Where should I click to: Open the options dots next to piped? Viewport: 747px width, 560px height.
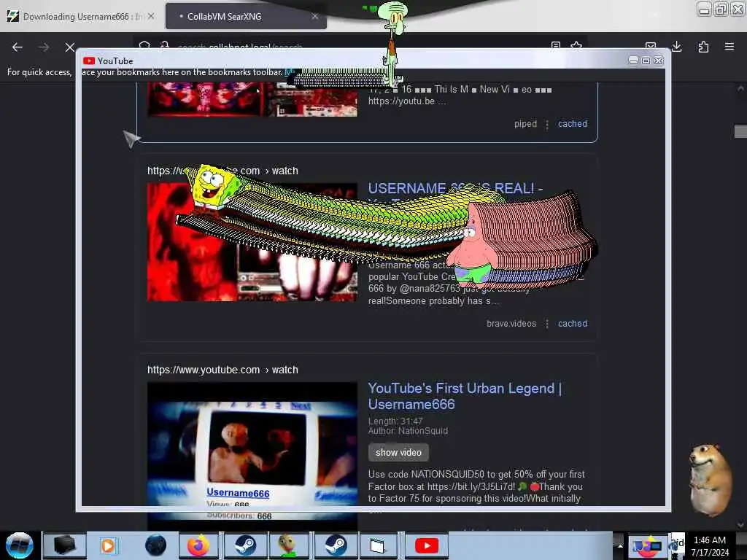(547, 124)
